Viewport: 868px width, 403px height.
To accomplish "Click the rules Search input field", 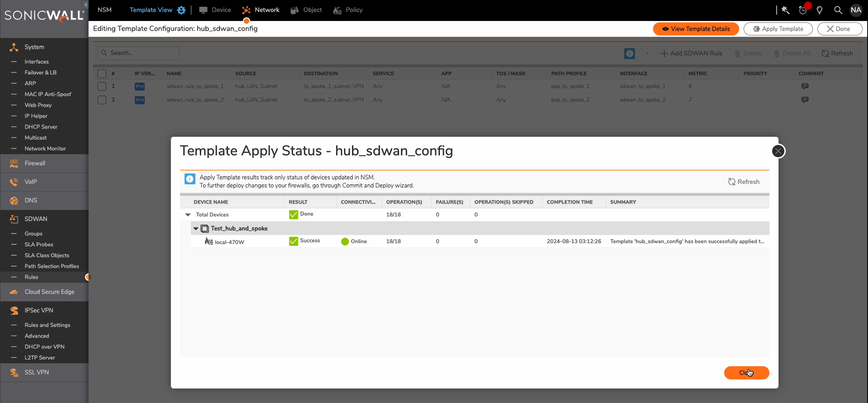I will (x=138, y=53).
